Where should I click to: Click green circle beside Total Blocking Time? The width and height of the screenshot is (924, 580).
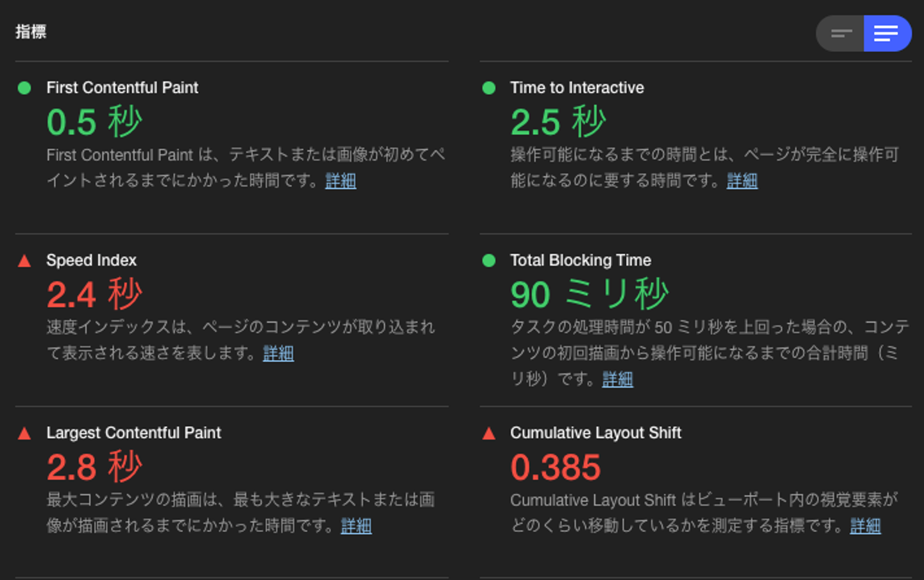click(489, 260)
